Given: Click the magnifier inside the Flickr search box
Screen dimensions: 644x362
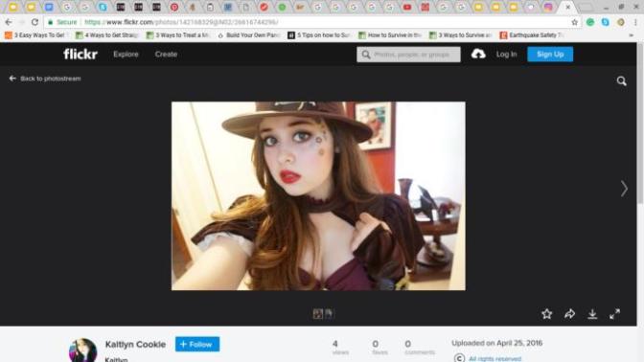Looking at the screenshot, I should [366, 55].
